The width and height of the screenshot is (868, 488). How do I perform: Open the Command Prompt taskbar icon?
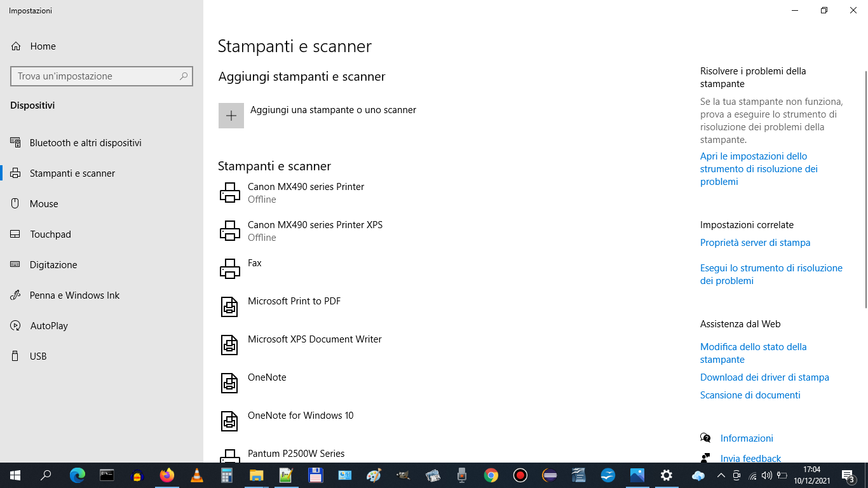tap(107, 475)
